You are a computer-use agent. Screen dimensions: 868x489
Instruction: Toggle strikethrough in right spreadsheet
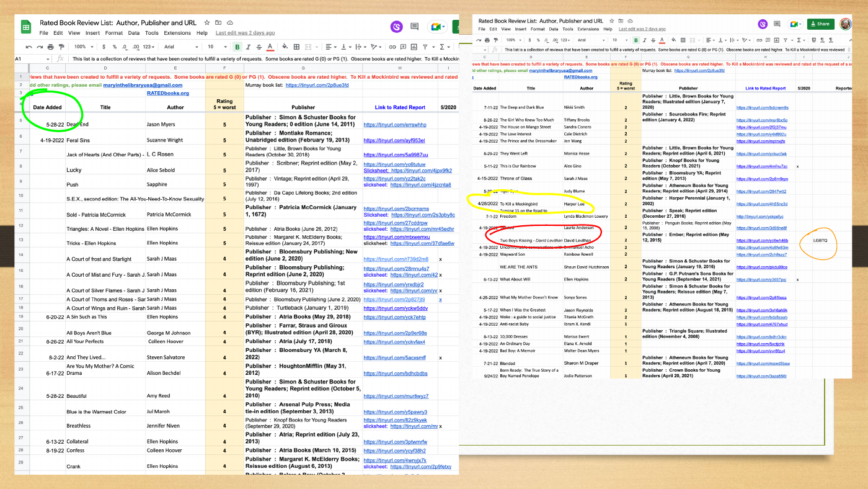(653, 40)
